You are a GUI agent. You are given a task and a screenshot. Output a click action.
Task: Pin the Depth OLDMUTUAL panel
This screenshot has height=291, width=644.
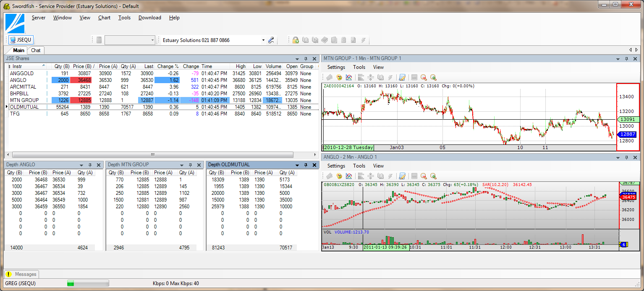pyautogui.click(x=306, y=165)
